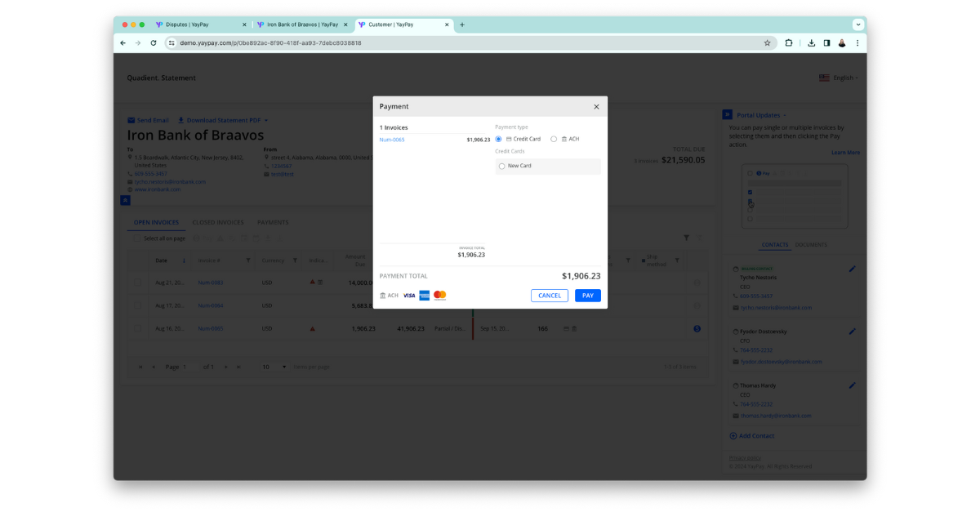Sort the table by Date column
Screen dimensions: 980x512
(162, 260)
